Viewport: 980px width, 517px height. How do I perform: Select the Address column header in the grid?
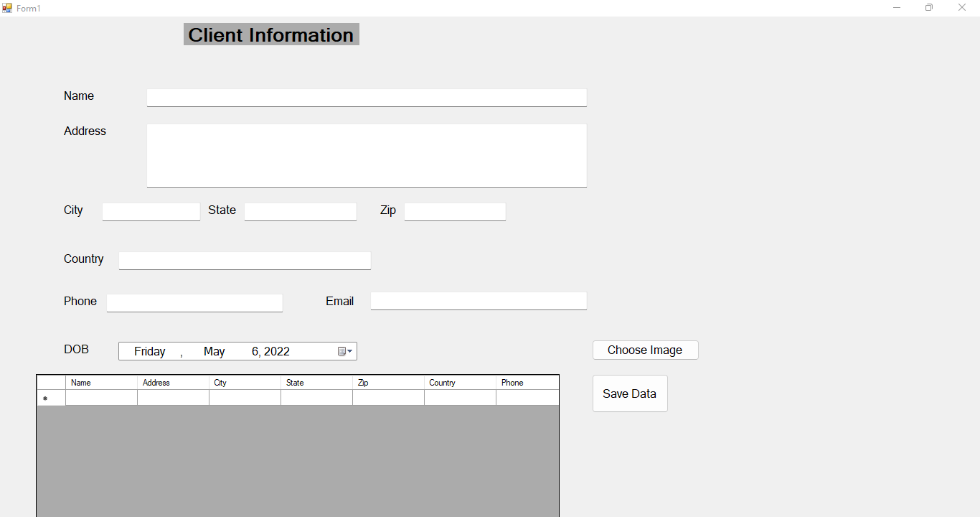[173, 382]
